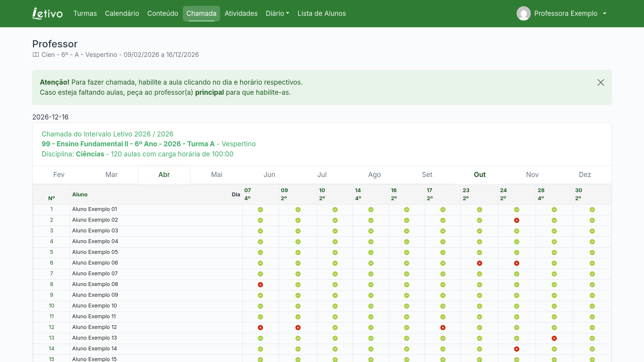Switch to the Mai month tab

[217, 175]
